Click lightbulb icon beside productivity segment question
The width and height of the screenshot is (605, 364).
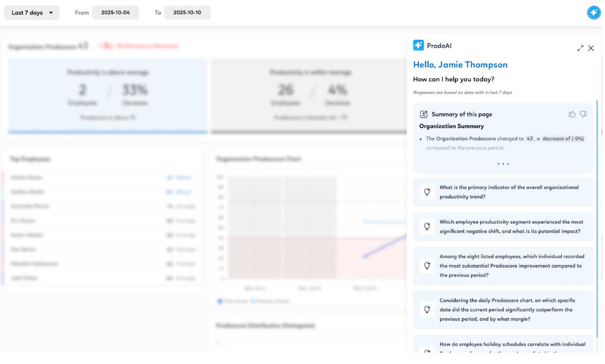pos(427,226)
